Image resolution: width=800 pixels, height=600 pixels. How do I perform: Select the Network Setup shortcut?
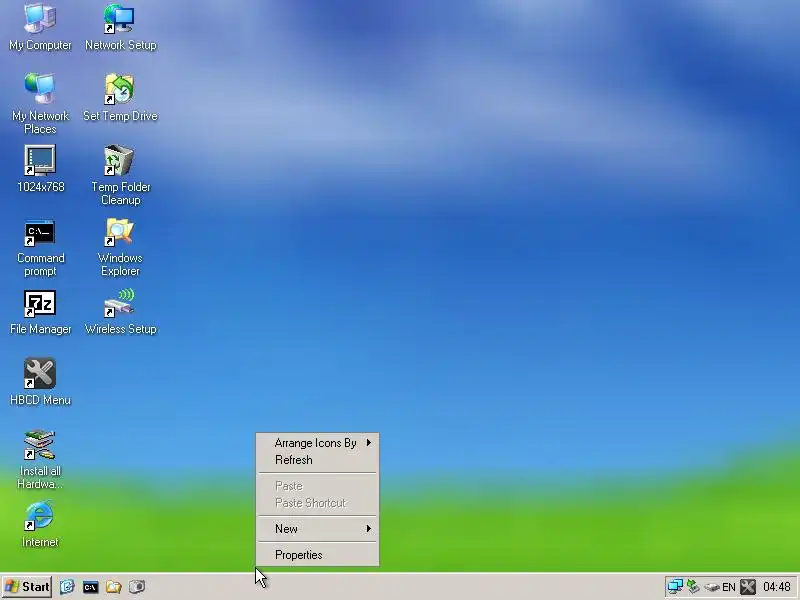(120, 28)
